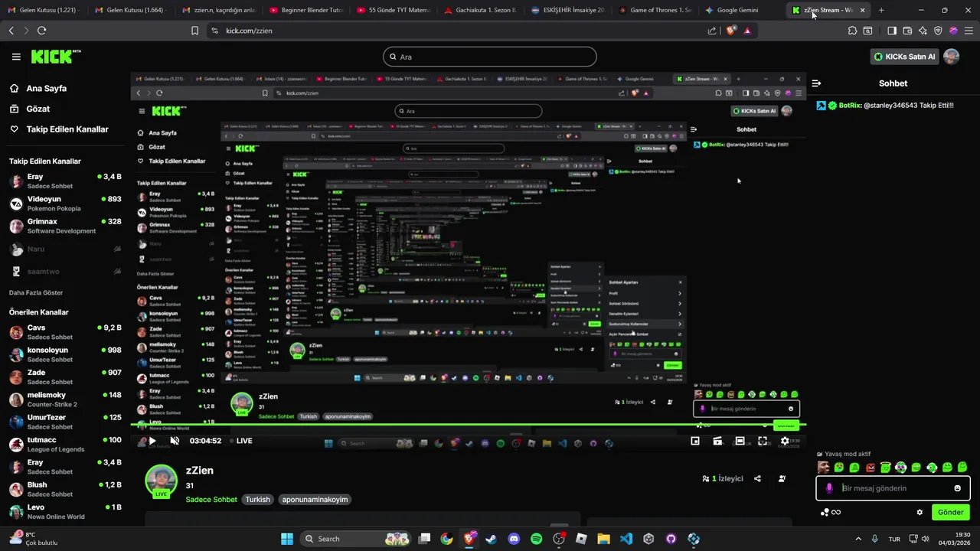
Task: Open Takip Edilen Kanallar sidebar item
Action: coord(59,129)
